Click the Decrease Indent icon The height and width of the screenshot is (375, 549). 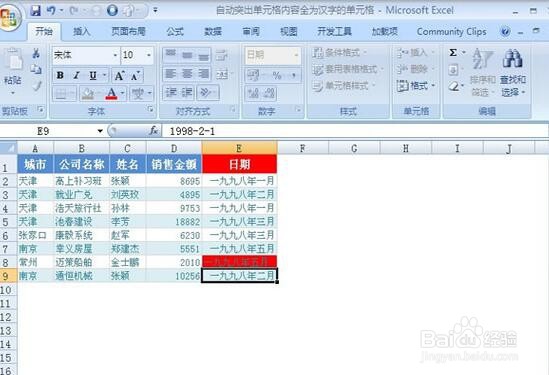(x=171, y=93)
